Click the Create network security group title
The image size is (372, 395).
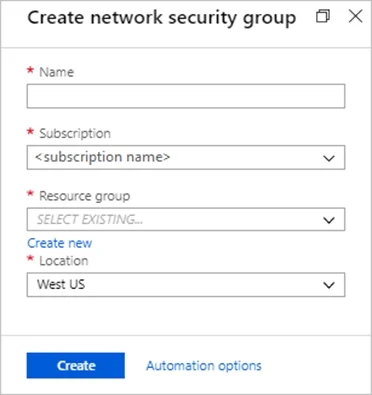[x=162, y=18]
